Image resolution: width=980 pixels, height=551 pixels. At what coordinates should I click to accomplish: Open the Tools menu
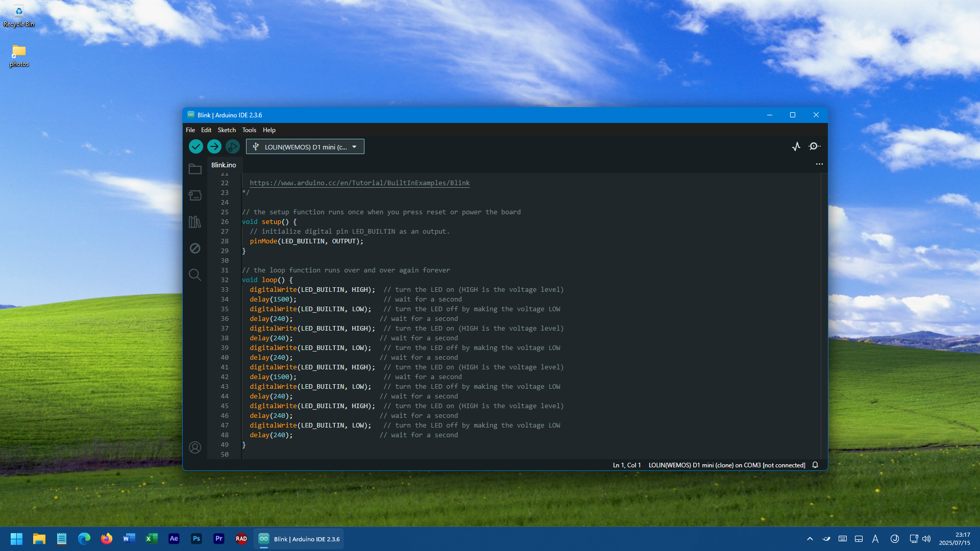(249, 130)
